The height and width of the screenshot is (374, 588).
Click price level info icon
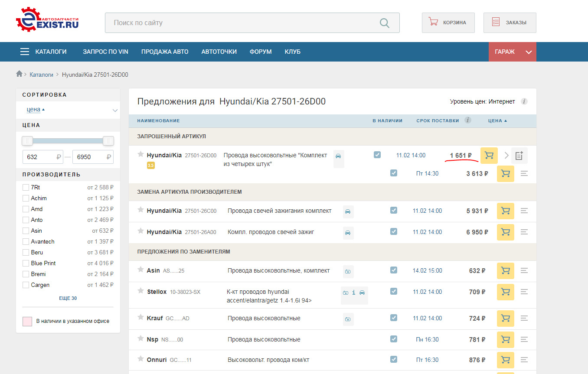[524, 101]
